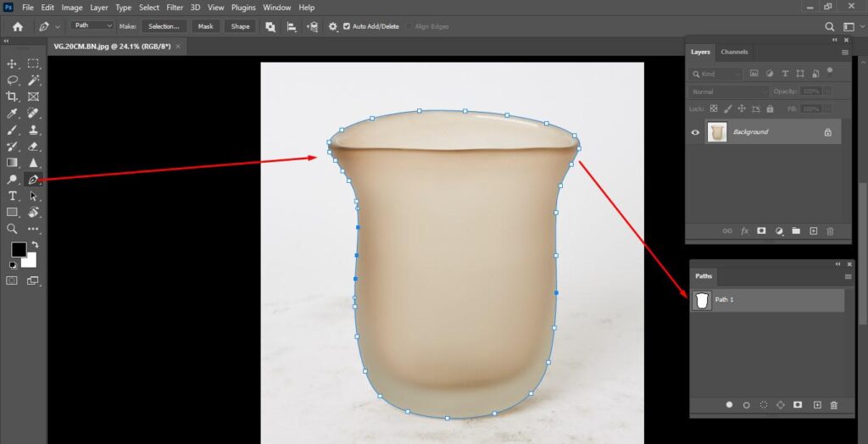The width and height of the screenshot is (868, 444).
Task: Open the Layers panel menu
Action: pyautogui.click(x=845, y=53)
